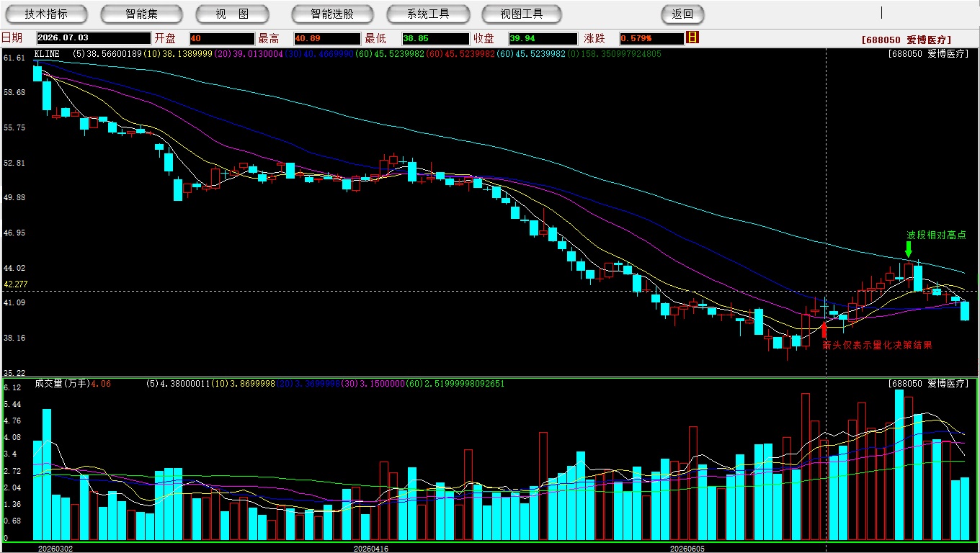Click the KLINE indicator label
The image size is (980, 553).
tap(47, 54)
